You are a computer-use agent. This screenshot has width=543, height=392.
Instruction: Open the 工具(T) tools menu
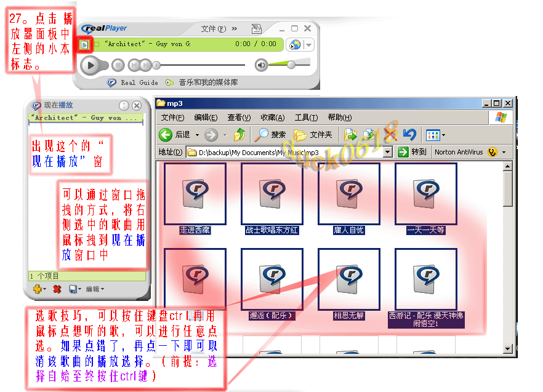(306, 118)
